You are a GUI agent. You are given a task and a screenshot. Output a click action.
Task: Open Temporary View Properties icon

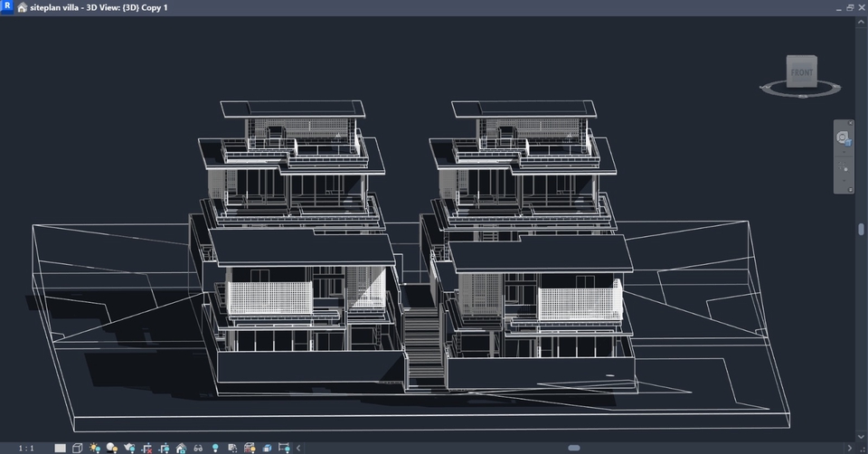232,448
